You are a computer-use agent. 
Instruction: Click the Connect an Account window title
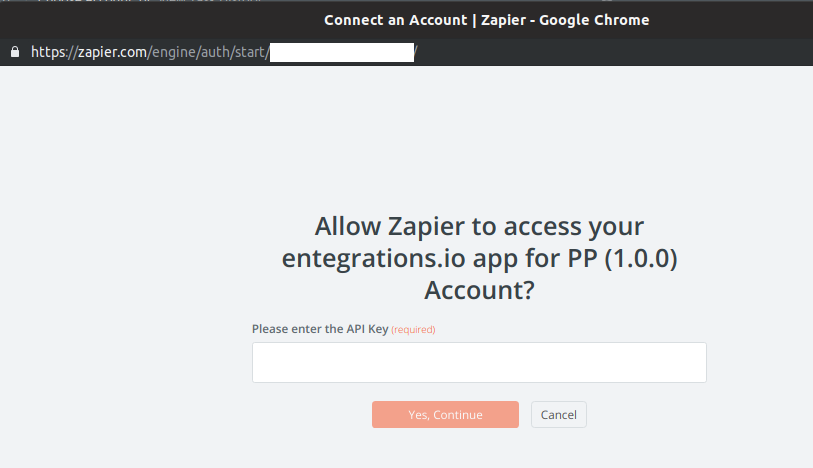[x=396, y=20]
